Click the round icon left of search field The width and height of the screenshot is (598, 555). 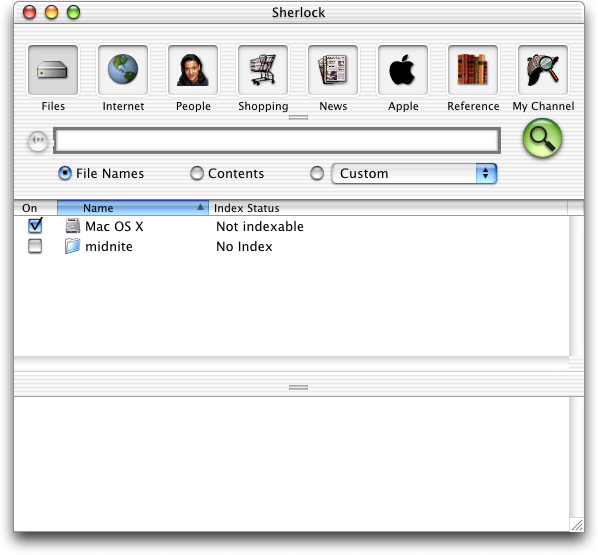pyautogui.click(x=38, y=141)
